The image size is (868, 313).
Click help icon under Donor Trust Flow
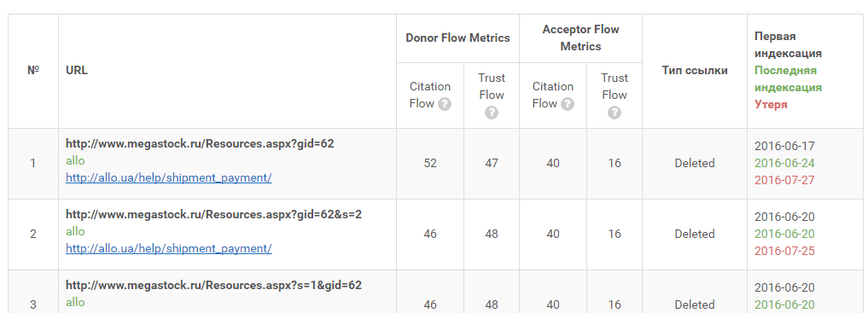491,113
